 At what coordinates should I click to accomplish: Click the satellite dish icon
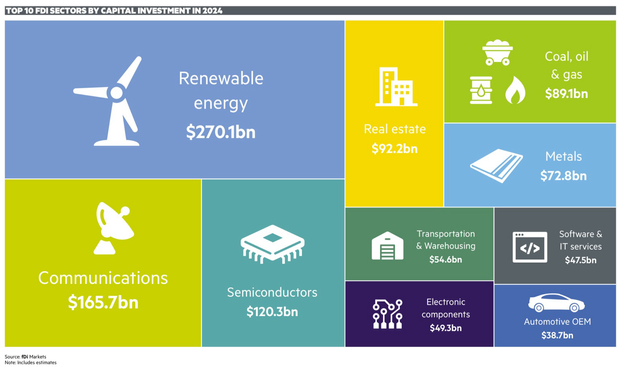(x=114, y=228)
